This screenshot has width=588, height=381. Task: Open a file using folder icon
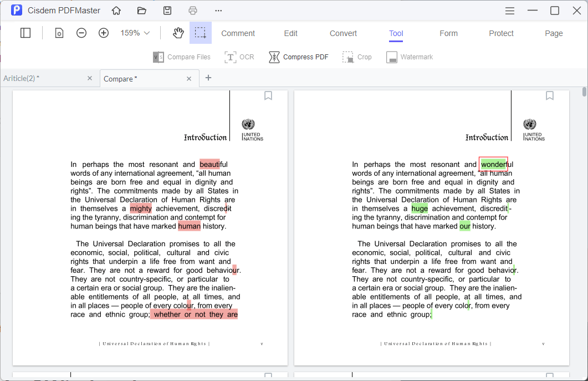coord(142,11)
